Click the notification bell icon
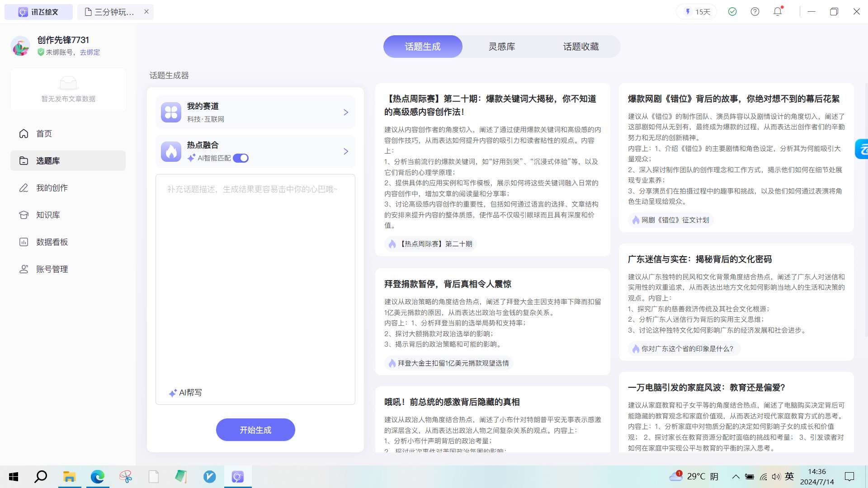This screenshot has width=868, height=488. click(x=778, y=12)
